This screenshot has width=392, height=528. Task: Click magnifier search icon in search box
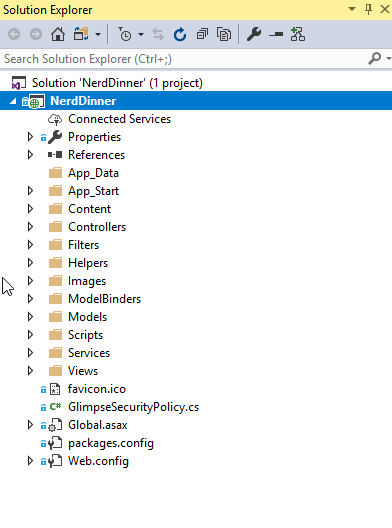tap(374, 59)
